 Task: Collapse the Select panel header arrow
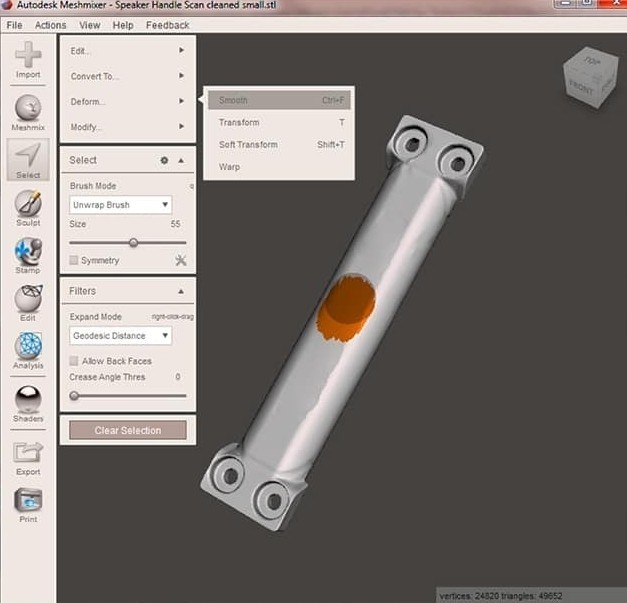pos(181,160)
